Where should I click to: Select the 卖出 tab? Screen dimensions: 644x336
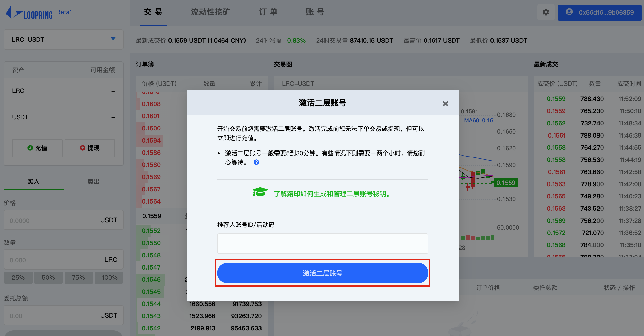point(94,182)
